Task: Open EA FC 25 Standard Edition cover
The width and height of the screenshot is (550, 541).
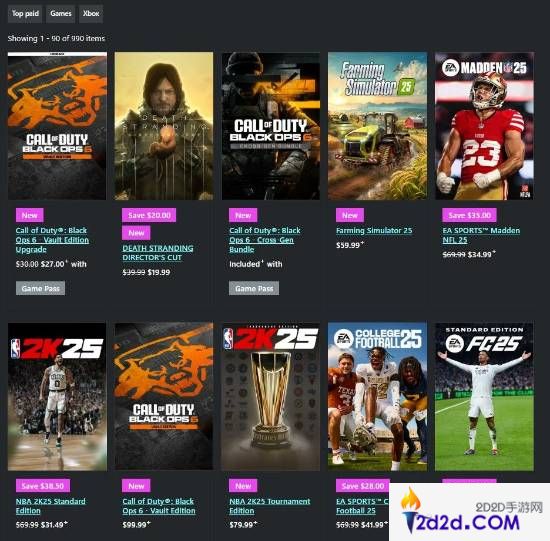Action: (484, 397)
